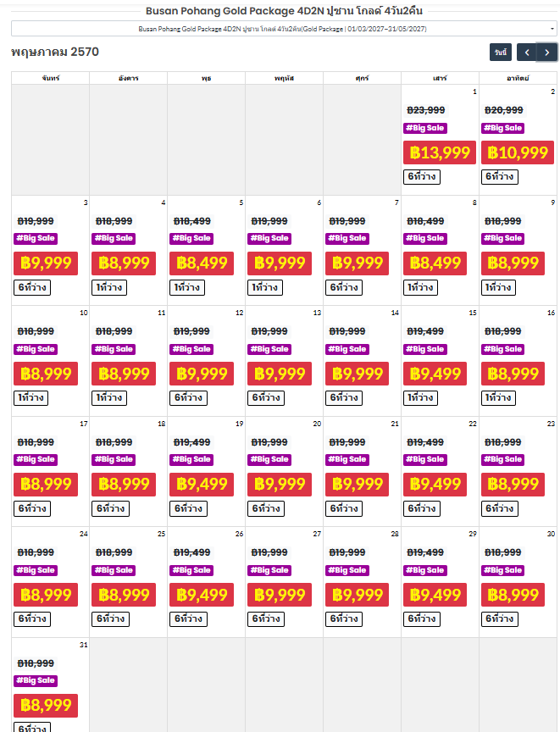The height and width of the screenshot is (732, 560).
Task: Go to the next month with right chevron
Action: coord(547,53)
